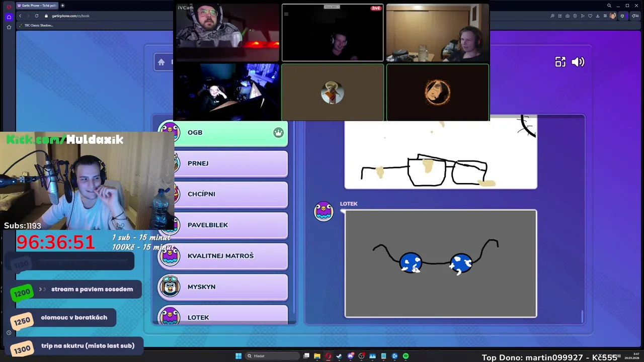Click KVALITNEJ MATROŠ purple bird avatar
The height and width of the screenshot is (362, 644).
(x=170, y=256)
